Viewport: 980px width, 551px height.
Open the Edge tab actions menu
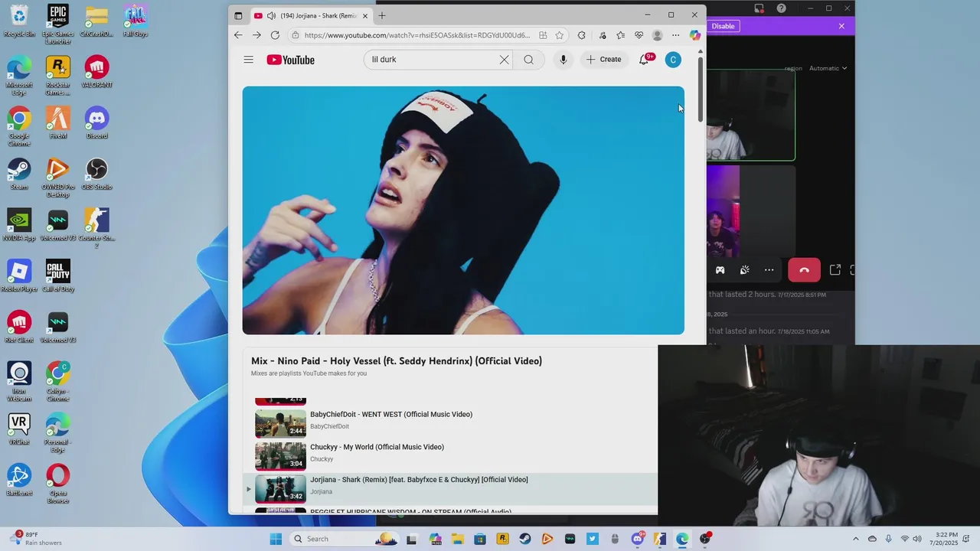point(238,15)
